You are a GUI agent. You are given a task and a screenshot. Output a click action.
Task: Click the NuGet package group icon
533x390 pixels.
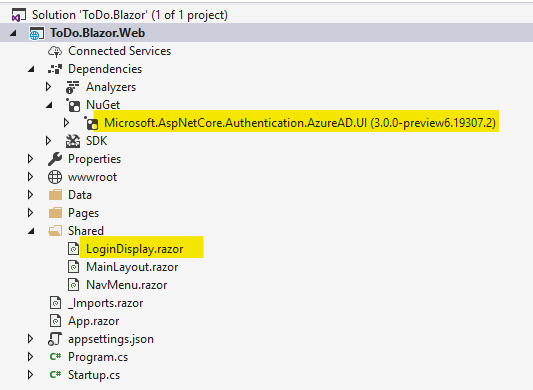tap(73, 105)
